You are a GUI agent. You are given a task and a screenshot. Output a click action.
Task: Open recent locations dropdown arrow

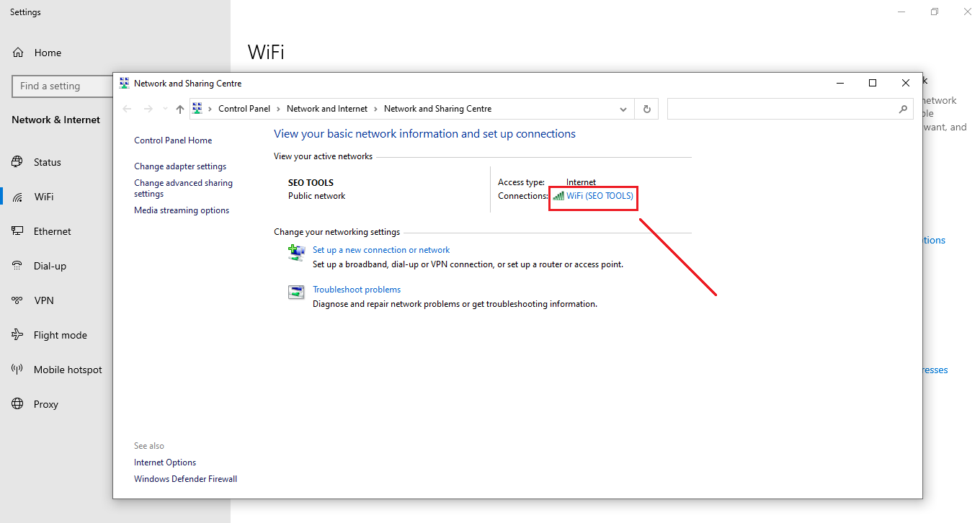pos(164,109)
